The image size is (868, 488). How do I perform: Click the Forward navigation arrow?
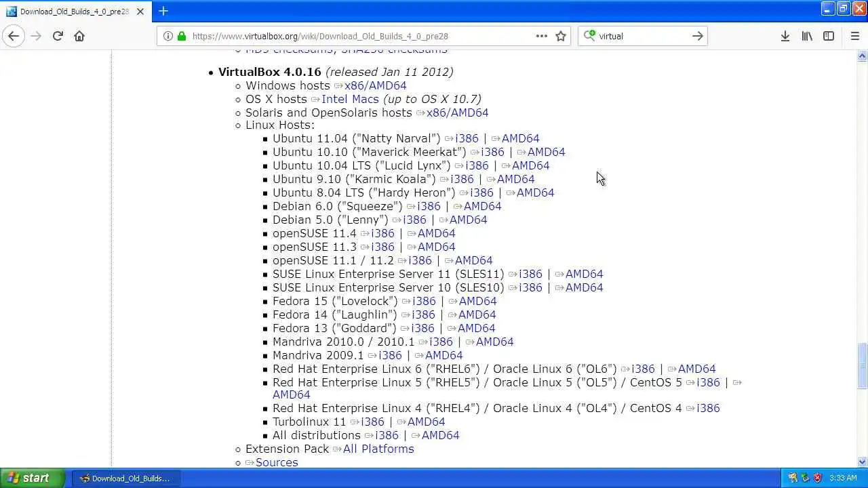(x=36, y=36)
